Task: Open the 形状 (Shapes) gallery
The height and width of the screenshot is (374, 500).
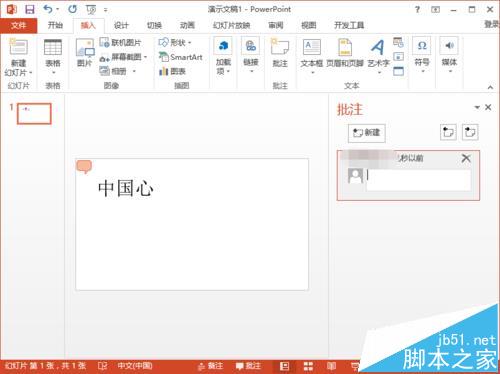Action: pyautogui.click(x=175, y=43)
